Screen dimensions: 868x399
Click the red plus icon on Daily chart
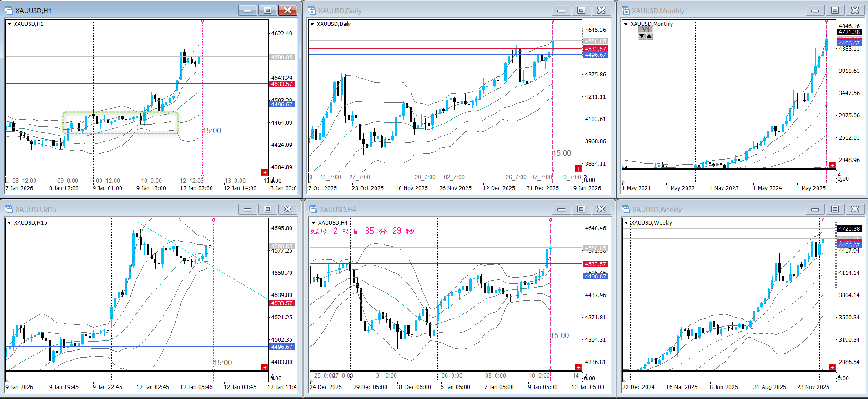(x=578, y=169)
